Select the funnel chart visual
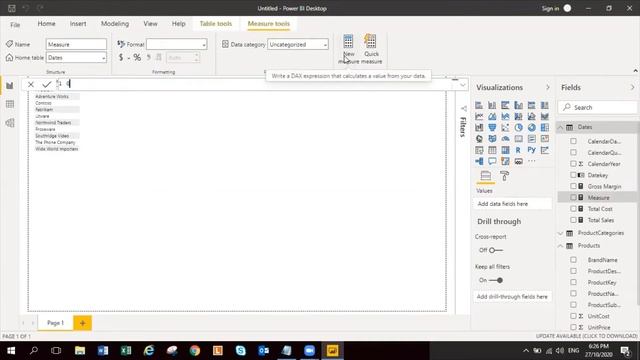 [x=492, y=128]
